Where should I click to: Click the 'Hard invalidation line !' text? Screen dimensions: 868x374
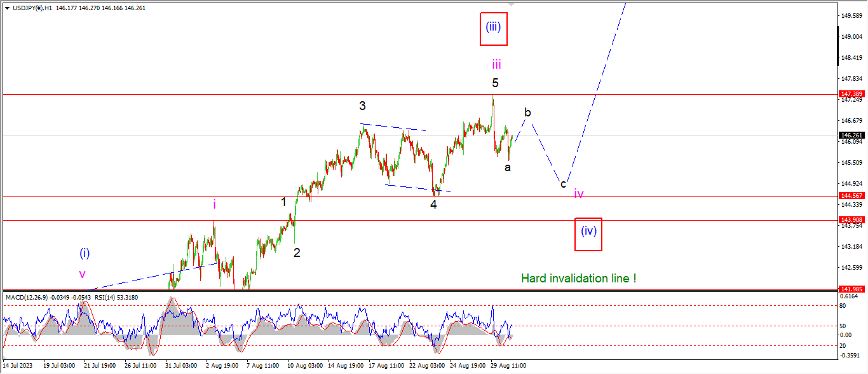[x=579, y=278]
